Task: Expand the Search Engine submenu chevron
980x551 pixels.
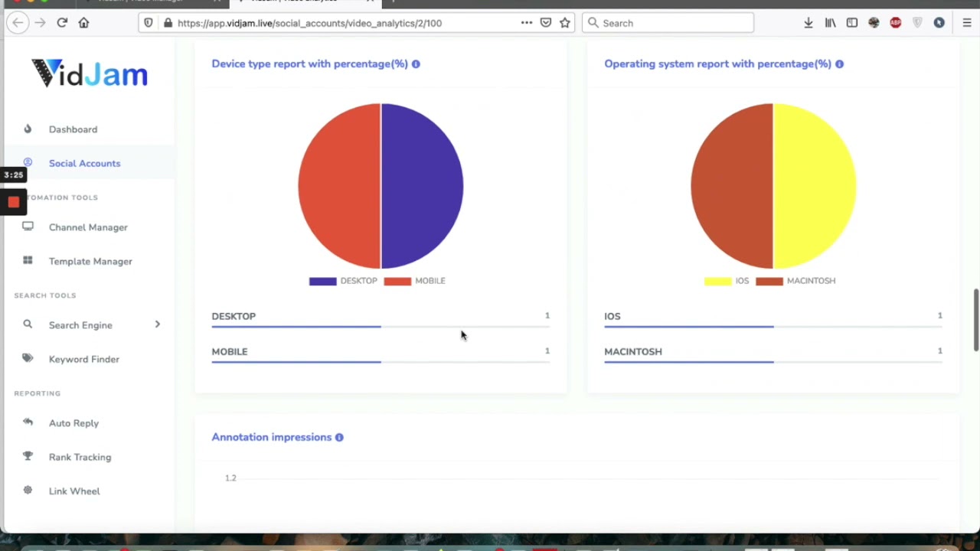Action: [158, 324]
